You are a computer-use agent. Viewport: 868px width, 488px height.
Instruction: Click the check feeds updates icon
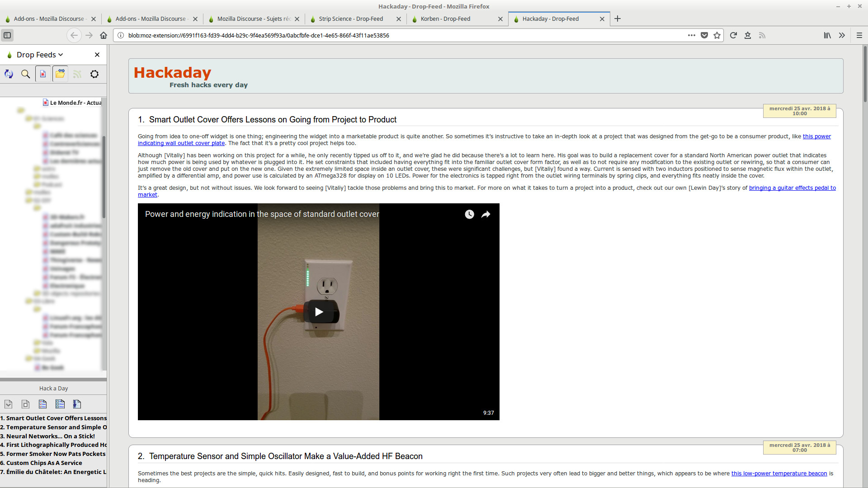(x=9, y=74)
